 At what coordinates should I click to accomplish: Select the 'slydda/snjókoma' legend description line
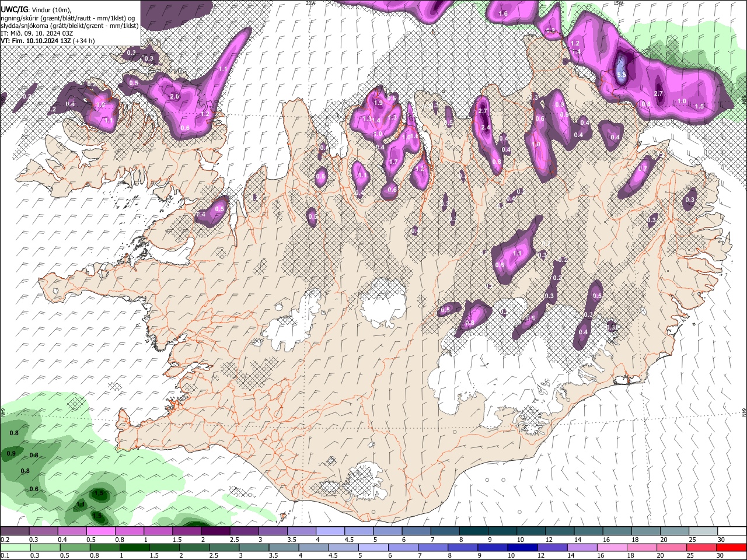(69, 26)
